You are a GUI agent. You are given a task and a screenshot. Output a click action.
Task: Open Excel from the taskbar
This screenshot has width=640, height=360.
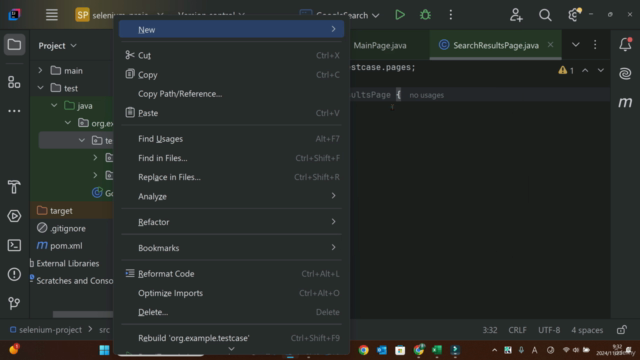[x=437, y=350]
